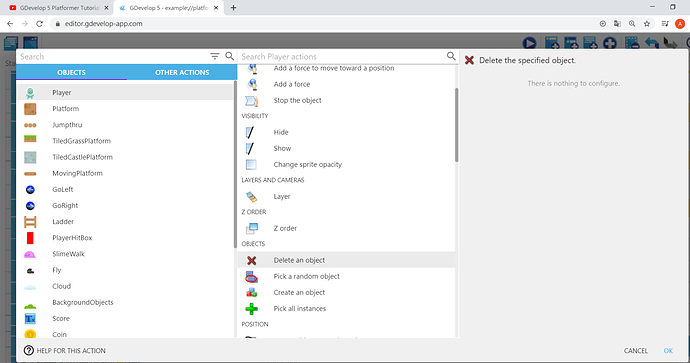Open HELP FOR THIS ACTION
This screenshot has height=363, width=690.
(x=65, y=351)
